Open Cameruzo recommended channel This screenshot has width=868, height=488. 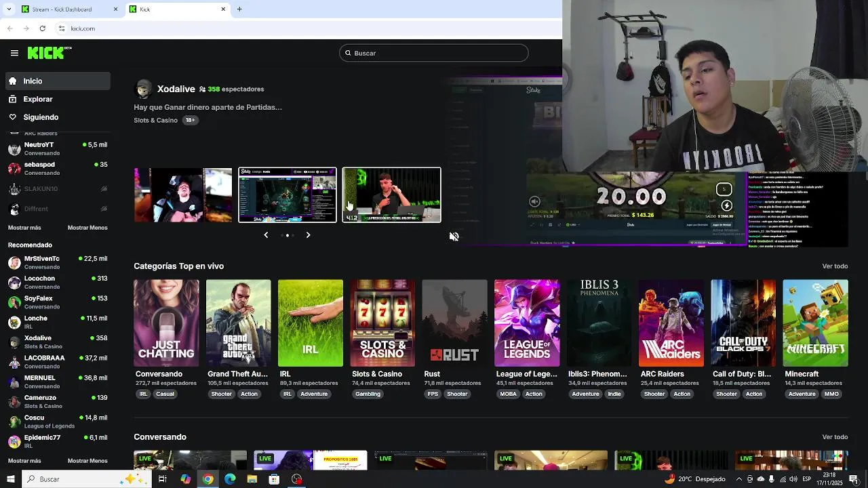[58, 402]
